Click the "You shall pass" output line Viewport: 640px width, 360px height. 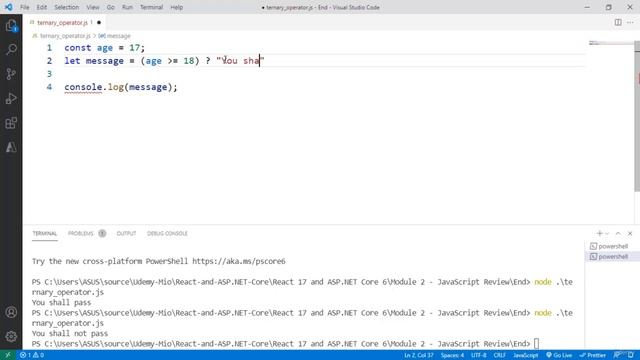61,302
